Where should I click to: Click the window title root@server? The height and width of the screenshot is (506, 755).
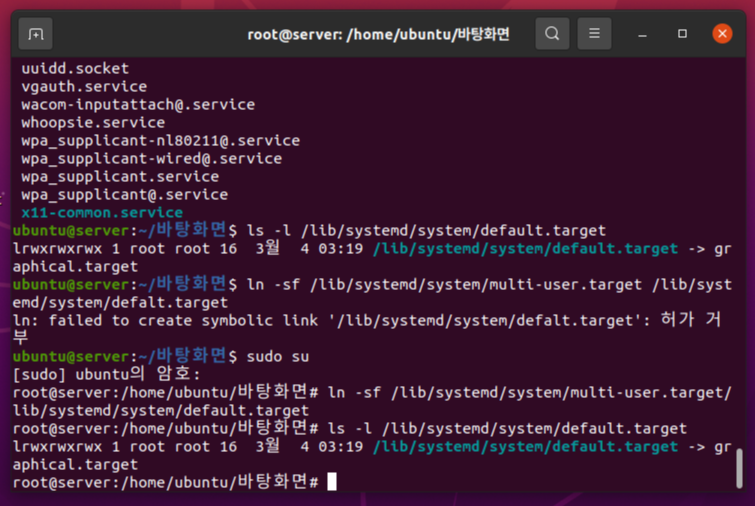[378, 35]
